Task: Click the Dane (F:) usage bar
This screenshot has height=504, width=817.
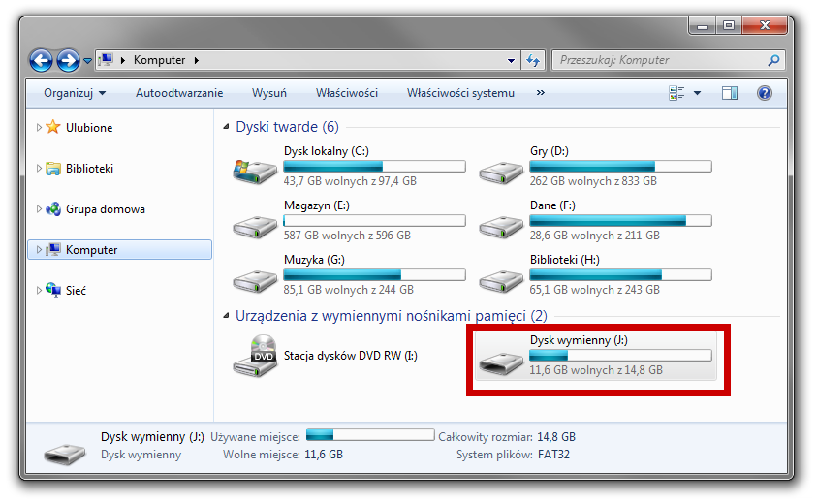Action: coord(620,220)
